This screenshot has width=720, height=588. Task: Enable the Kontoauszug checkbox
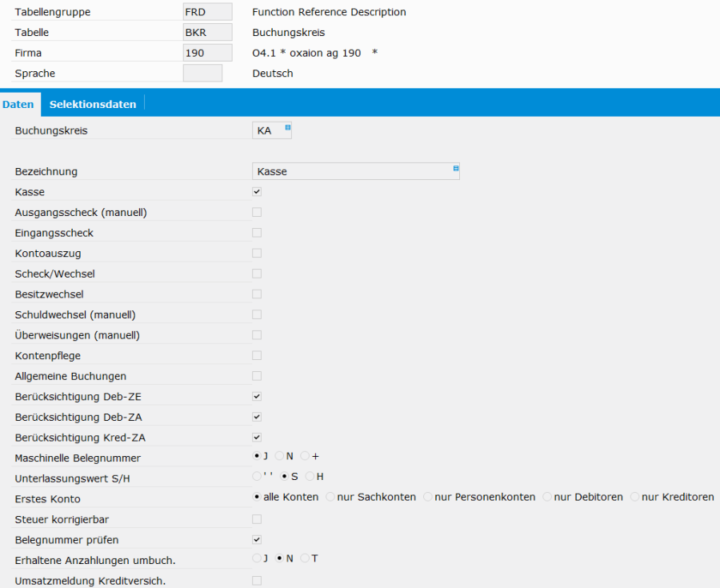pos(257,253)
